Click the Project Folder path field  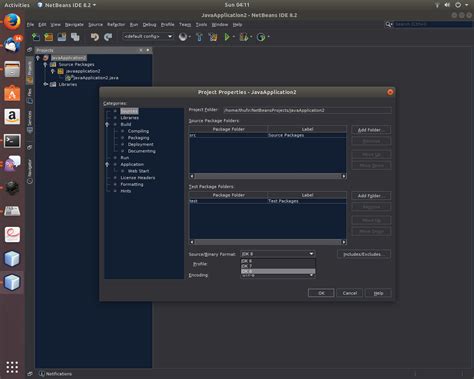(x=307, y=110)
